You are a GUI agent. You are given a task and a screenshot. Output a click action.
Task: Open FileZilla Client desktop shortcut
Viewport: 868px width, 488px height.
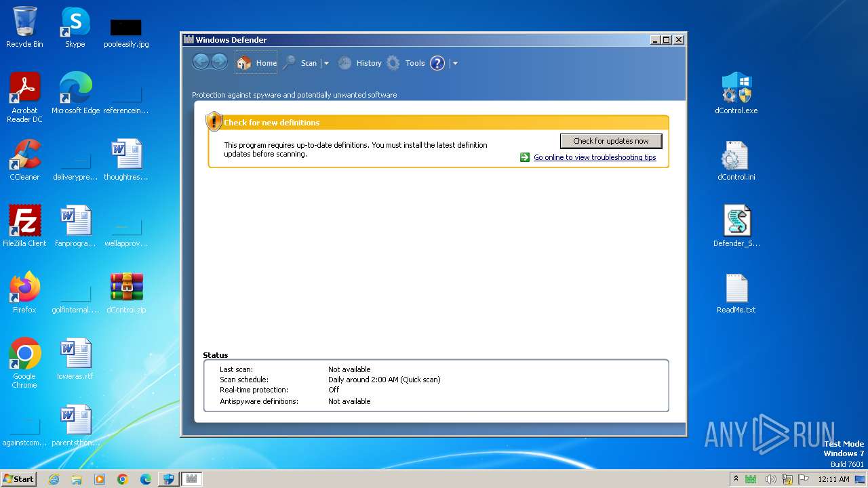[24, 226]
